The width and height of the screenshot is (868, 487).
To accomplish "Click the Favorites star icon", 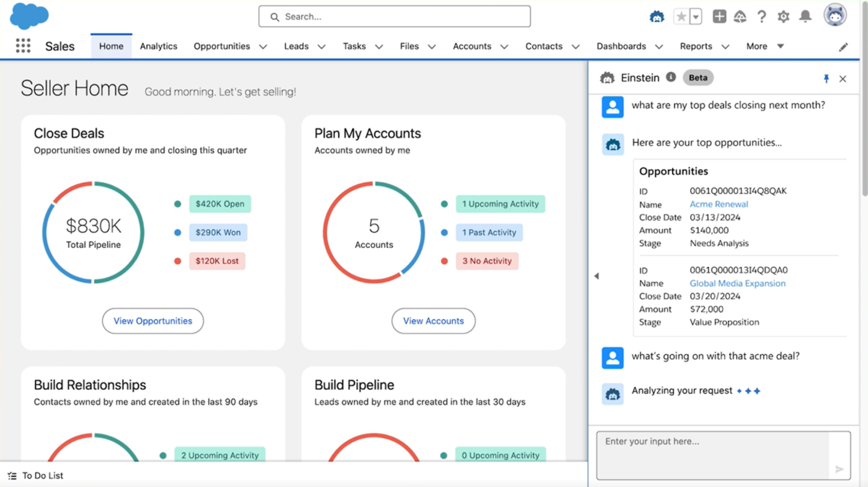I will tap(681, 17).
